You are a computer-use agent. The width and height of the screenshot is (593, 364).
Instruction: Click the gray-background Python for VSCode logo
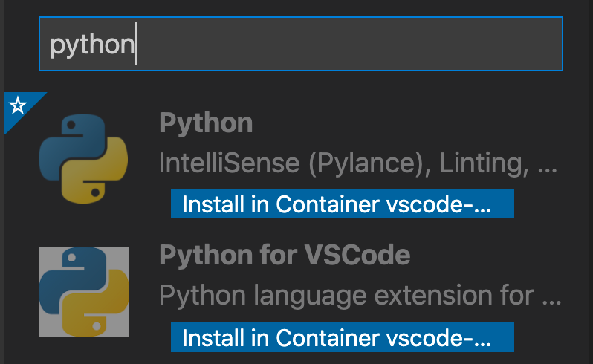tap(83, 292)
